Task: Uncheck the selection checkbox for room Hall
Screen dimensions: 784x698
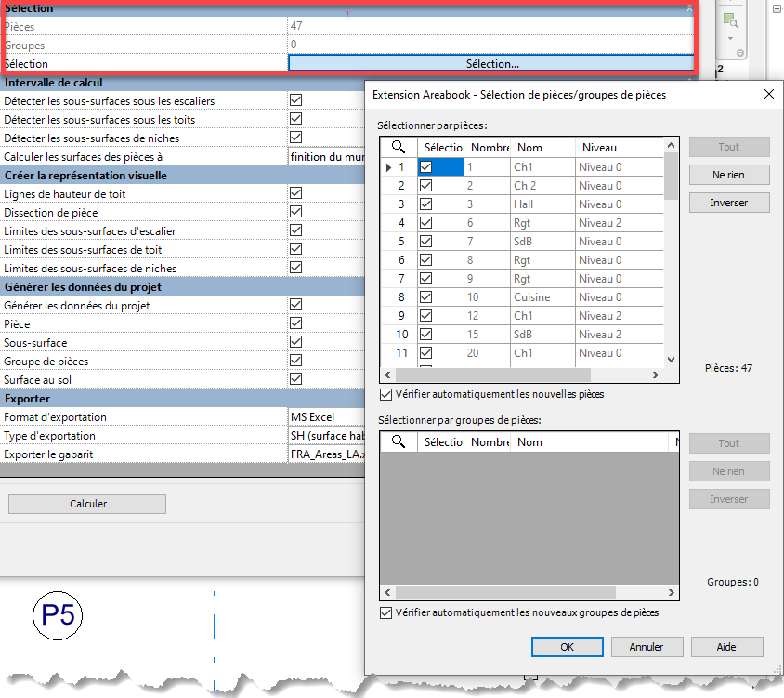Action: [426, 204]
